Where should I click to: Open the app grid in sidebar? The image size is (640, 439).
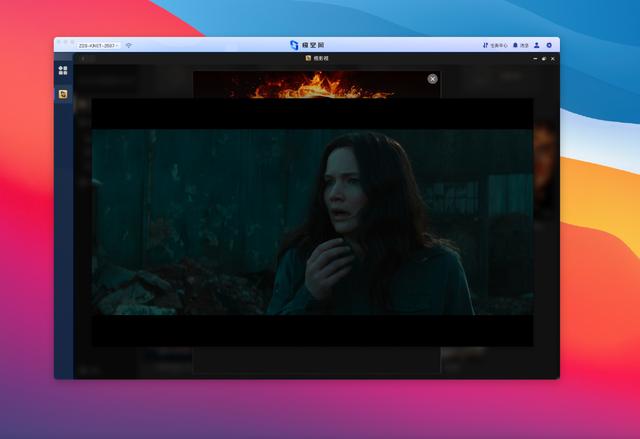point(63,70)
